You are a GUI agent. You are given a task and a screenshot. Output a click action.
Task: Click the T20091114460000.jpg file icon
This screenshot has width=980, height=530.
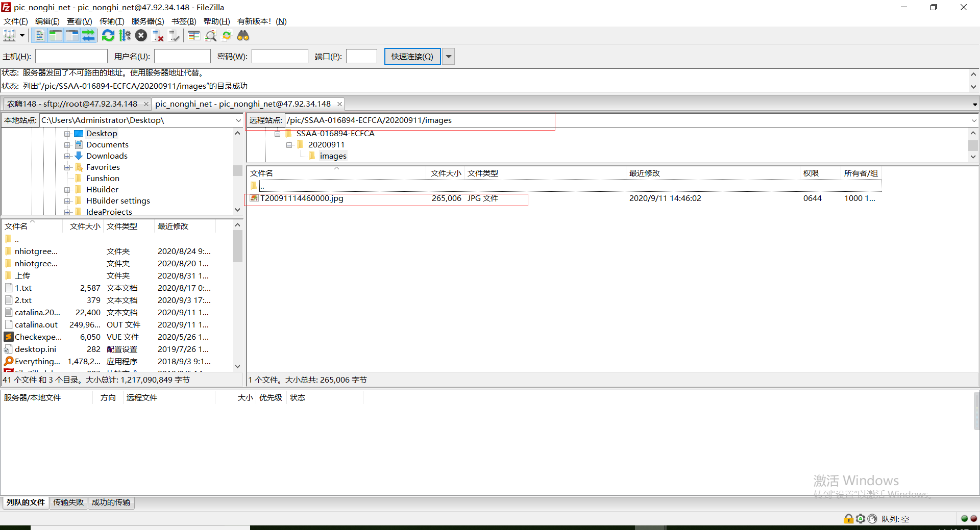[x=254, y=198]
